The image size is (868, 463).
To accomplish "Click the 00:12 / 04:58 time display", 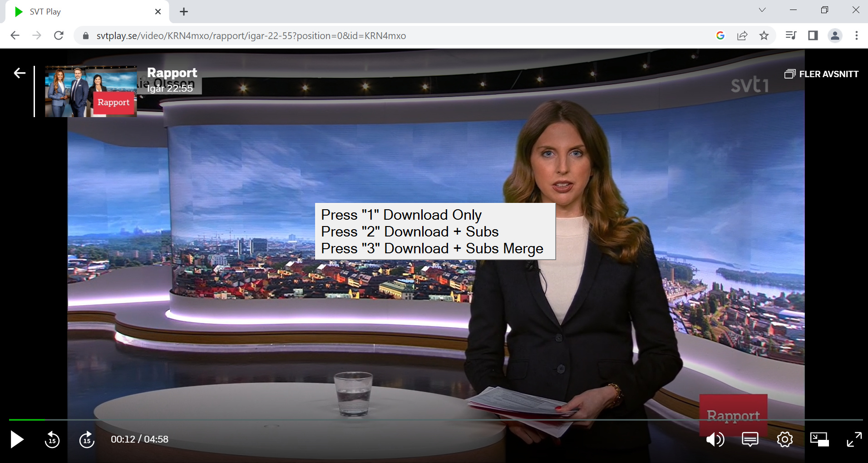I will (x=139, y=439).
